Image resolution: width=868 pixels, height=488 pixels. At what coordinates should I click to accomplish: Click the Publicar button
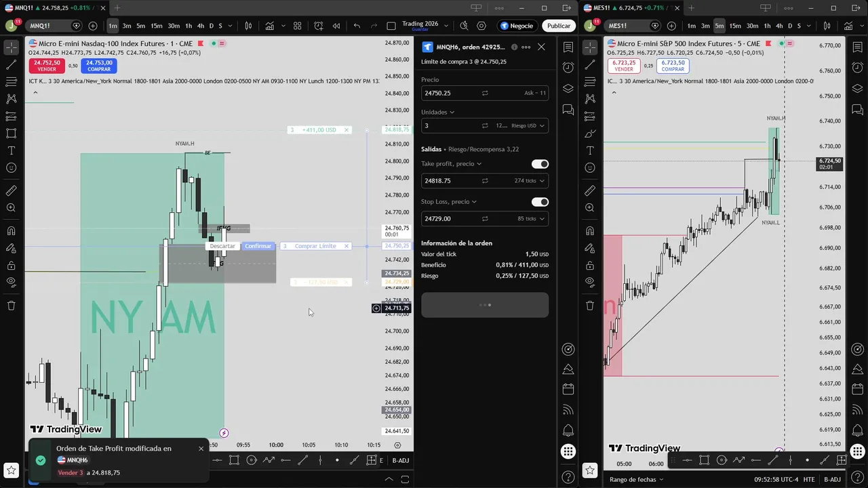pyautogui.click(x=559, y=26)
